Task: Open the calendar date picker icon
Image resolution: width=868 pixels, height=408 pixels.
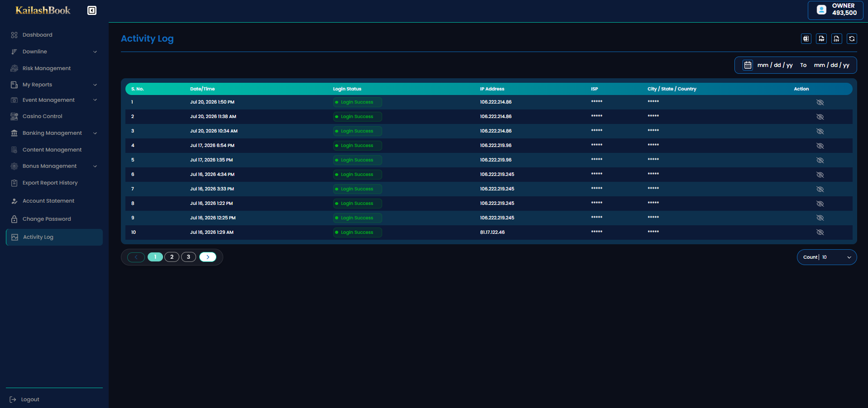Action: click(748, 65)
